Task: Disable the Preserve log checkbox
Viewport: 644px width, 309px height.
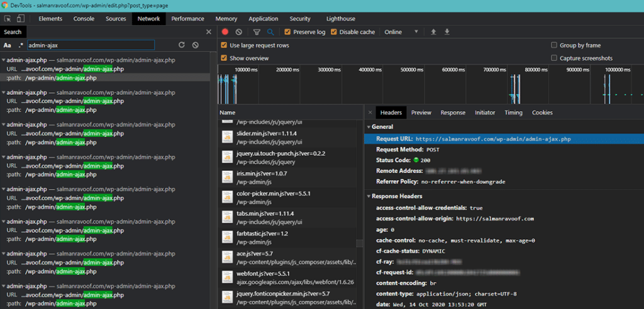Action: pyautogui.click(x=288, y=32)
